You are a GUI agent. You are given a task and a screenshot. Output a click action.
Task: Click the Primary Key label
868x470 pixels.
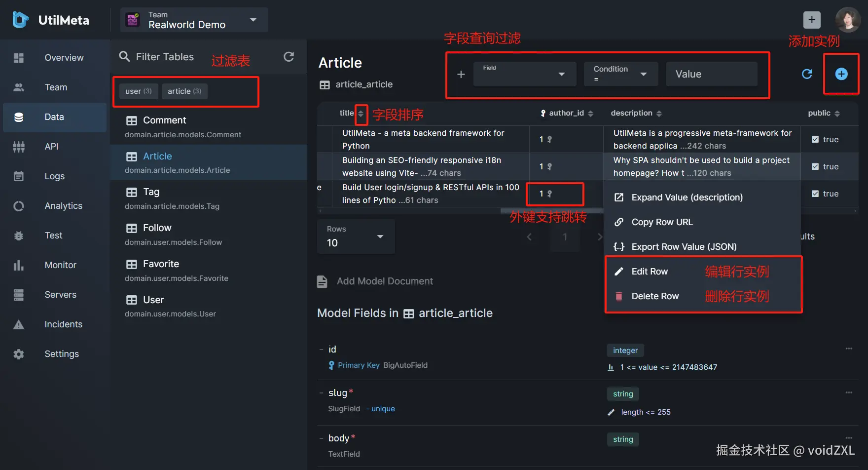click(x=359, y=365)
